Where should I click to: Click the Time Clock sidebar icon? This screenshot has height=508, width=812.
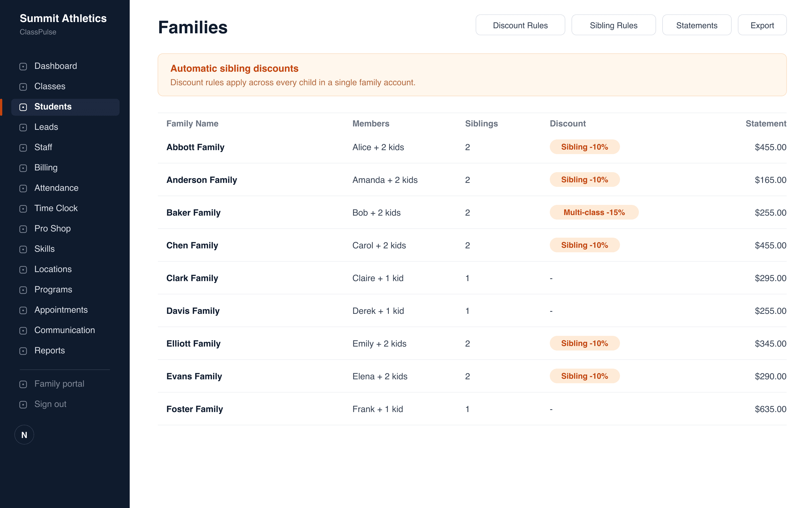tap(23, 209)
